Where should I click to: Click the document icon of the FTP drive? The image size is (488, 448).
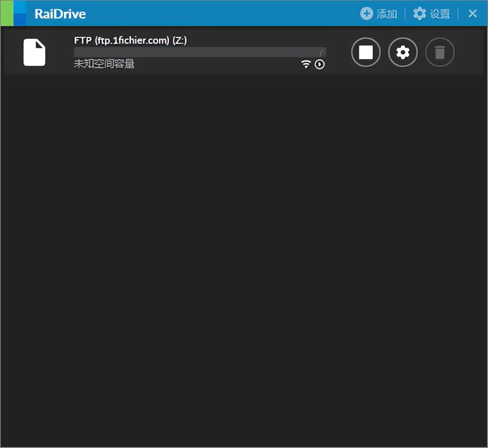(x=34, y=52)
